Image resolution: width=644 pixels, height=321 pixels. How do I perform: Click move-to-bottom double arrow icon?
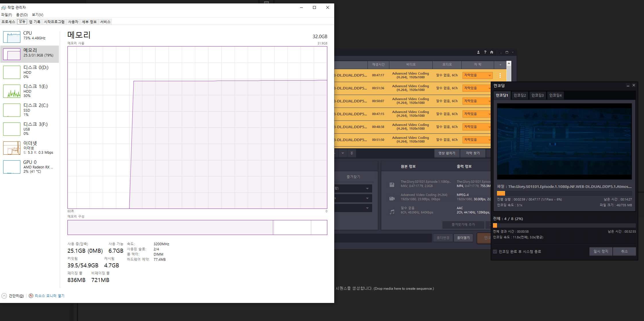[x=352, y=153]
